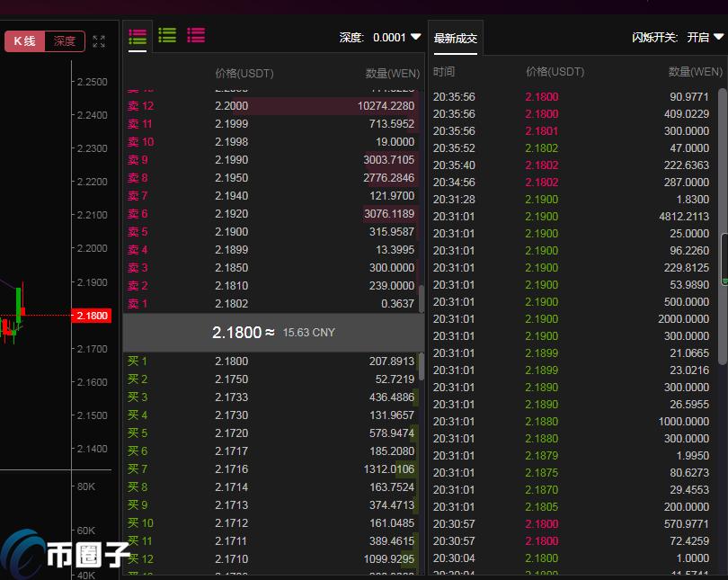728x580 pixels.
Task: Click sell order 卖 12 at price 2.2000
Action: click(271, 106)
